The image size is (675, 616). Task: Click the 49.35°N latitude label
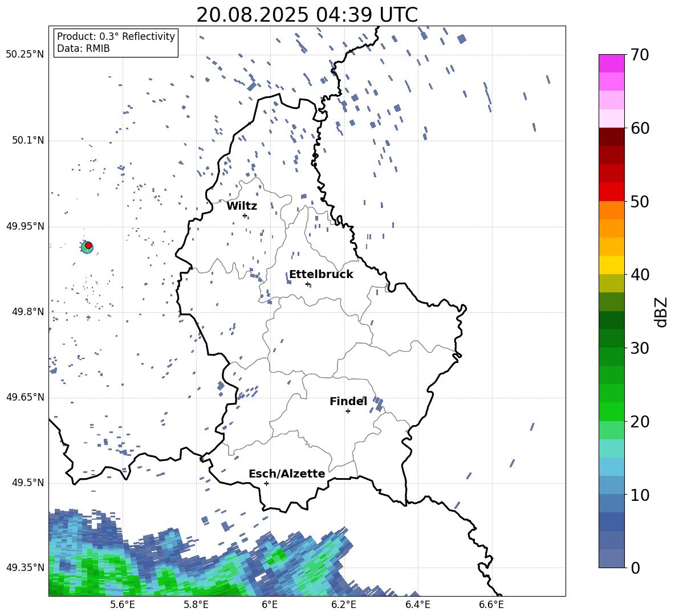click(x=25, y=568)
